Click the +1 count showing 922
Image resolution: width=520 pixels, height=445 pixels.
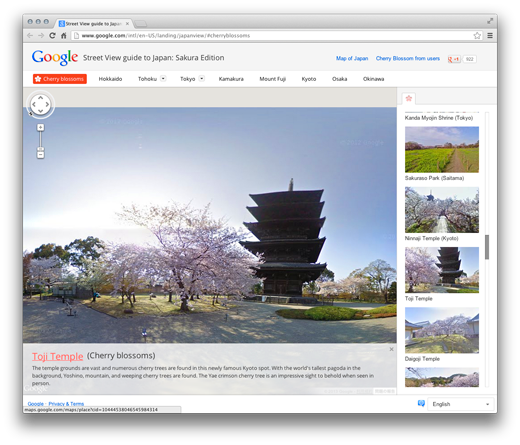pos(469,59)
